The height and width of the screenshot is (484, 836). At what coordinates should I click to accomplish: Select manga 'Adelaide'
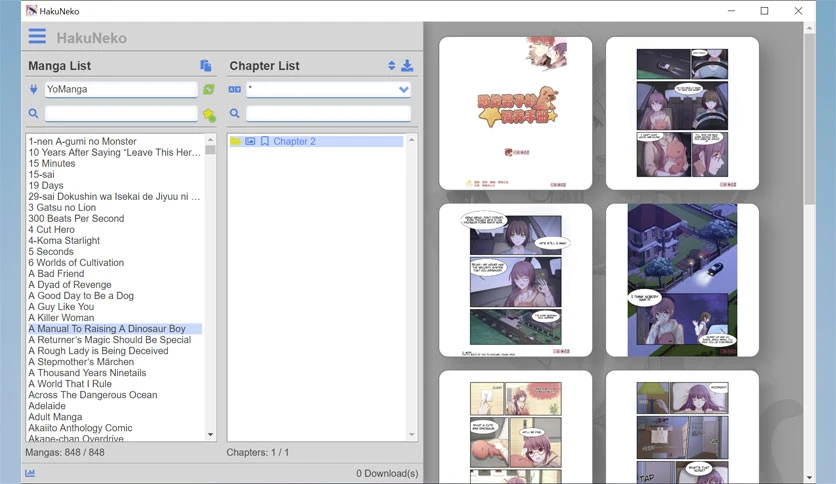click(x=47, y=406)
